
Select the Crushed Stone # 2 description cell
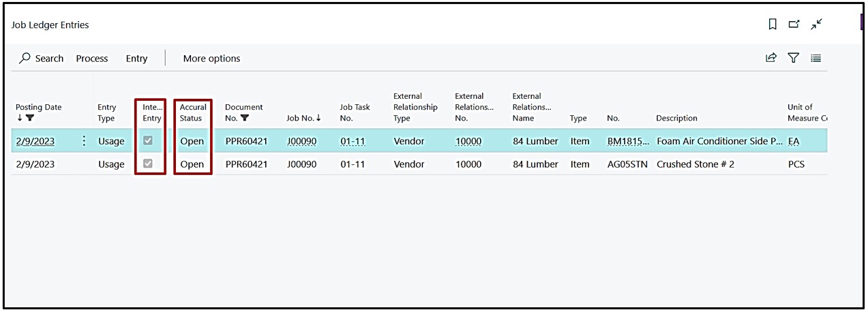pyautogui.click(x=695, y=164)
